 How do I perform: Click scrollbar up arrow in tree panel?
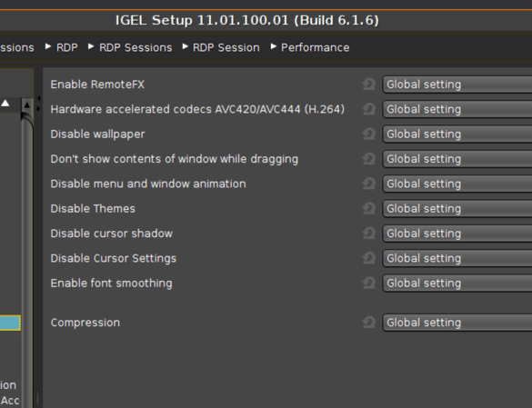pyautogui.click(x=26, y=105)
